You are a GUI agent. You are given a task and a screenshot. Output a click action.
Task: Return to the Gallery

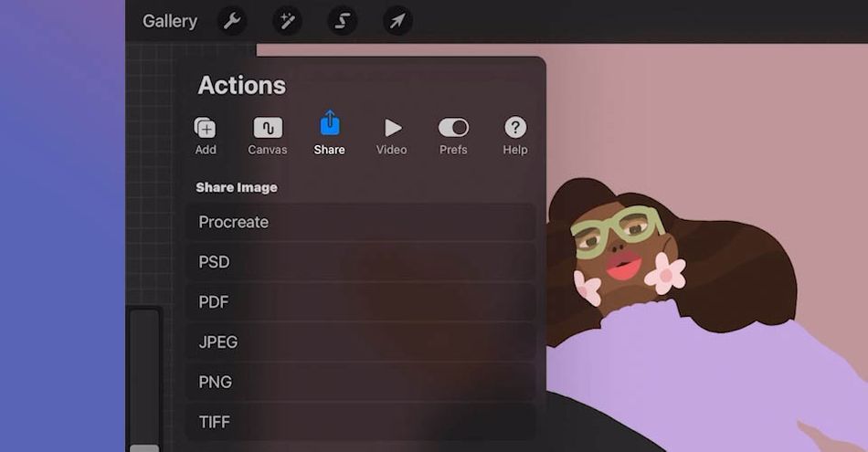169,21
